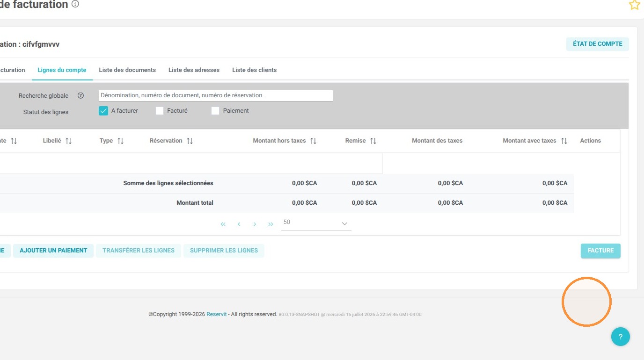This screenshot has width=644, height=360.
Task: Open the Reservit link in footer
Action: click(217, 314)
